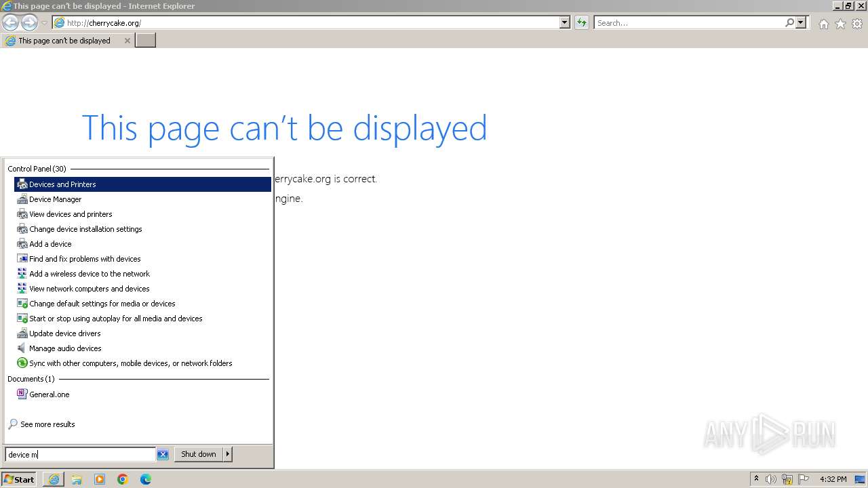Click the Shut down button

(x=199, y=454)
